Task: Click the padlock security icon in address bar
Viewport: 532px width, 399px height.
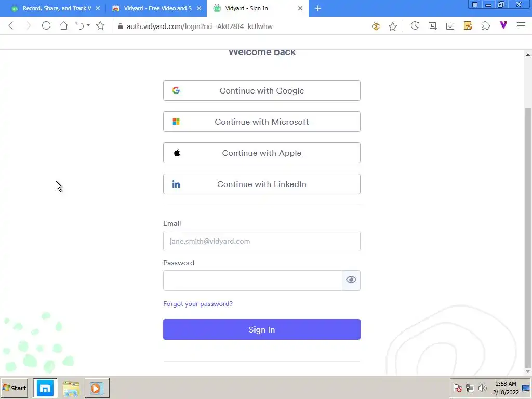Action: click(120, 26)
